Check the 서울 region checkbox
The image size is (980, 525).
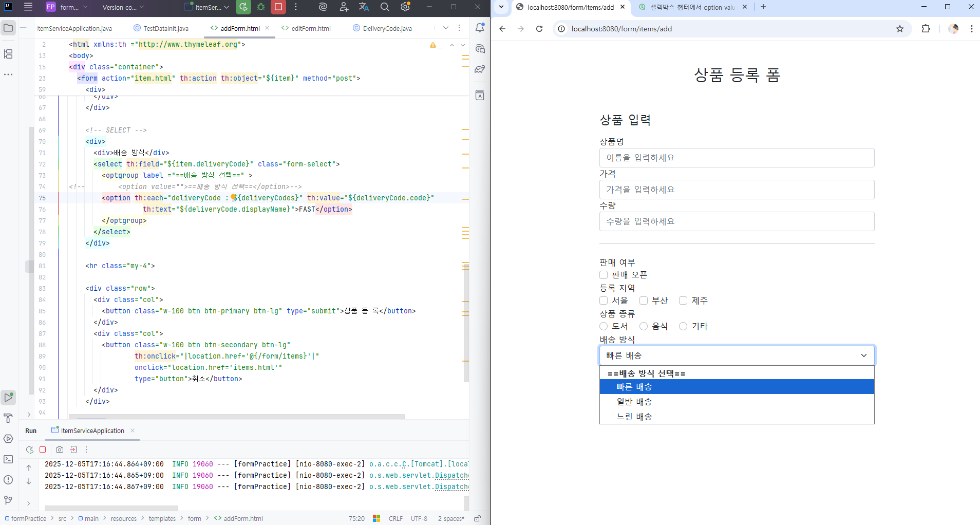coord(604,301)
